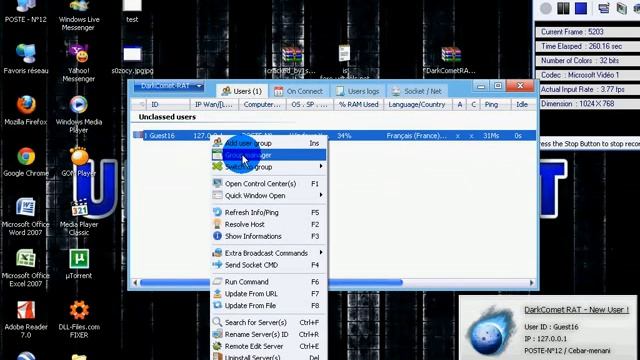Click the Open Control Center monitor icon

[218, 183]
